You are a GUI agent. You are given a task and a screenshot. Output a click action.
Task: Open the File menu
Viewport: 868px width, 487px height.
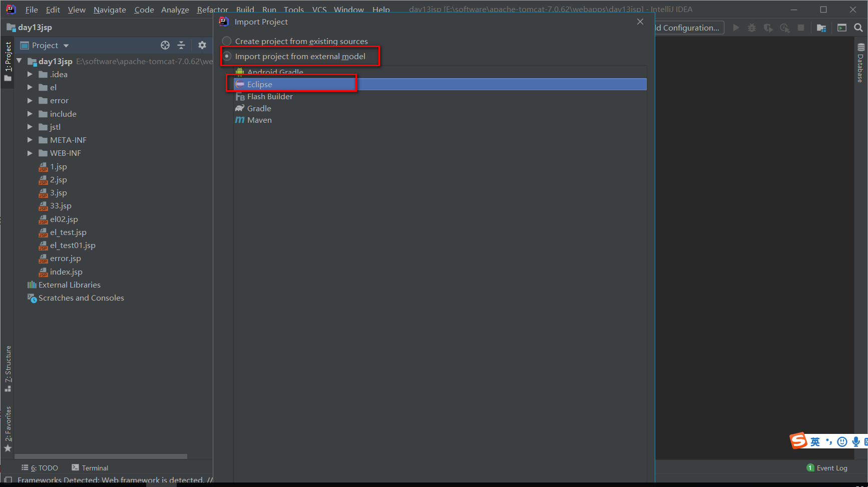click(x=32, y=10)
